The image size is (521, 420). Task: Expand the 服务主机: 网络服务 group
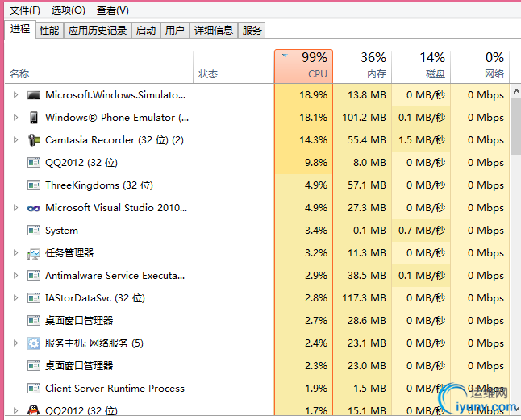coord(15,343)
